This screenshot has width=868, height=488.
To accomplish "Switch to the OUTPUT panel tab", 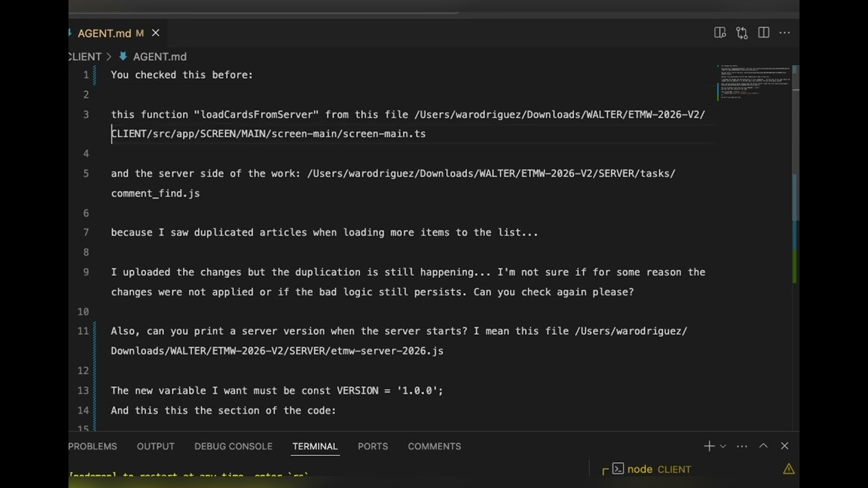I will 155,446.
